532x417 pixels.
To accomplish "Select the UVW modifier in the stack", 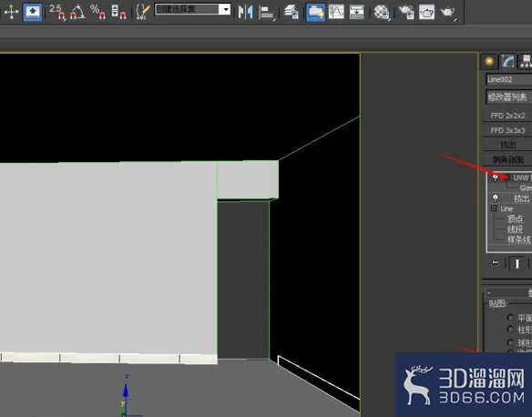I will click(x=522, y=178).
